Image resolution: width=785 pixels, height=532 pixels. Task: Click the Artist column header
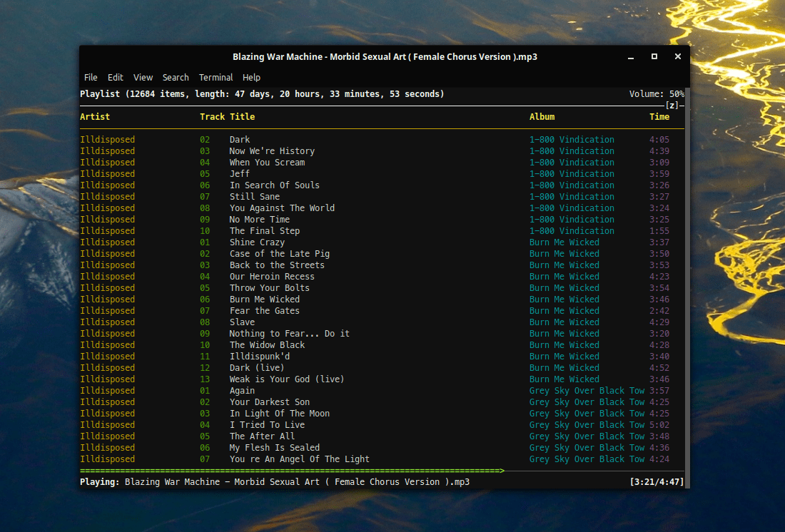click(x=95, y=117)
